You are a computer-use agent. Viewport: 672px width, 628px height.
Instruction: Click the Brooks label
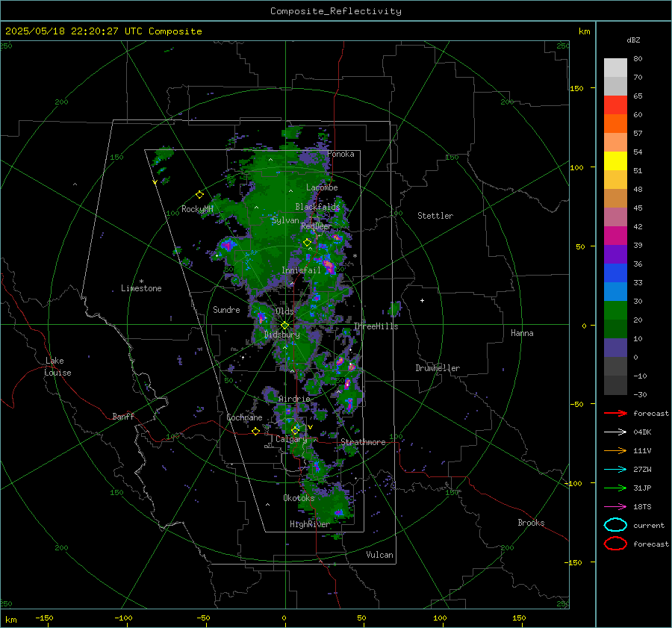531,523
